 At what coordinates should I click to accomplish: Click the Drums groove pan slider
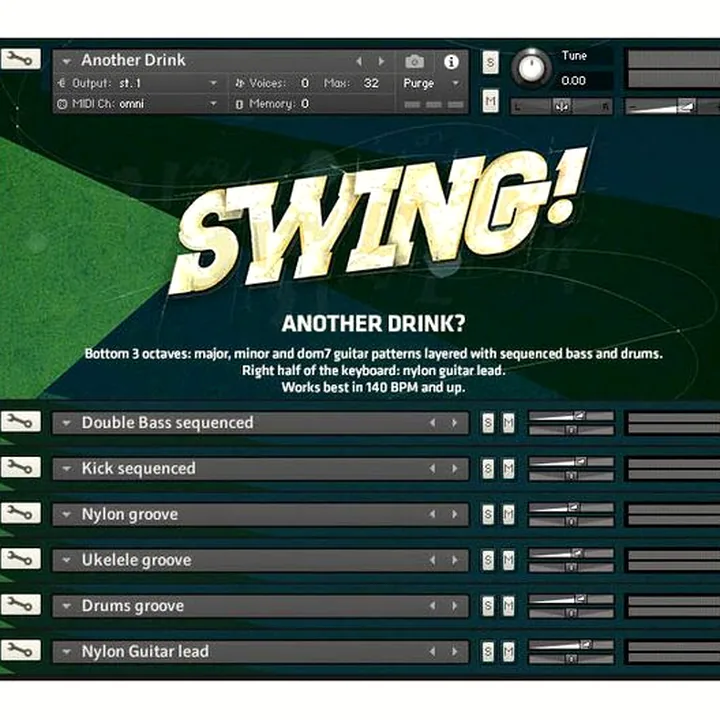(571, 613)
